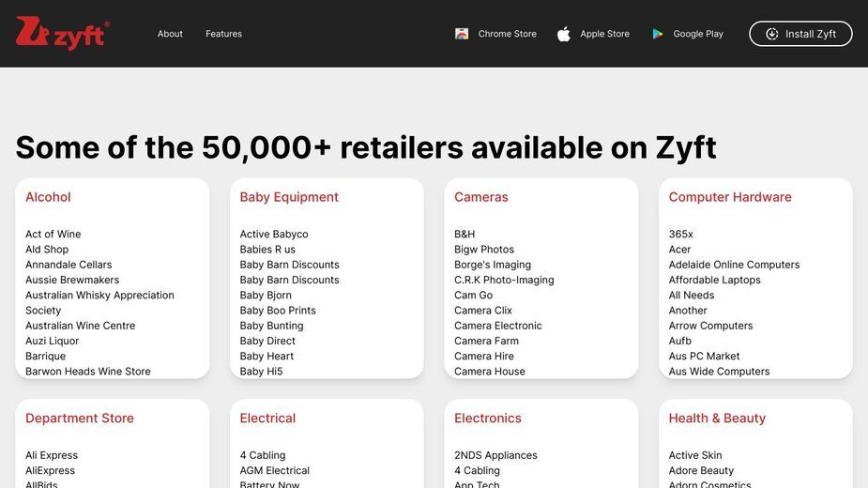This screenshot has width=868, height=488.
Task: Click Act of Wine retailer
Action: pyautogui.click(x=53, y=235)
